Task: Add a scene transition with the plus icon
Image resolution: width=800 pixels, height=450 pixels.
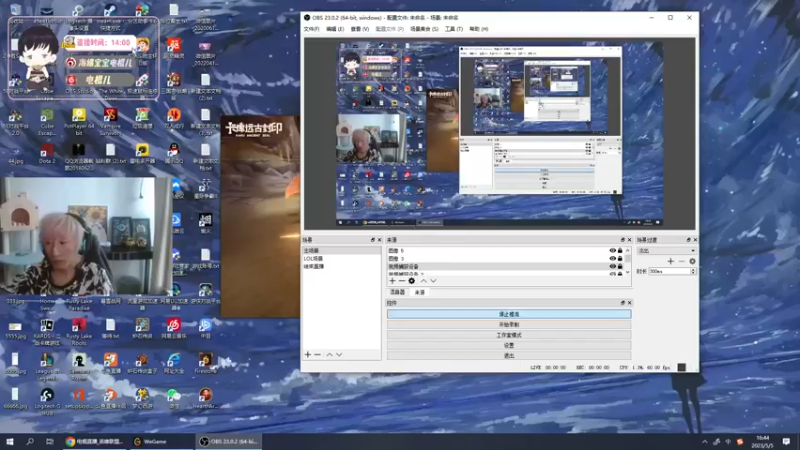Action: [670, 261]
